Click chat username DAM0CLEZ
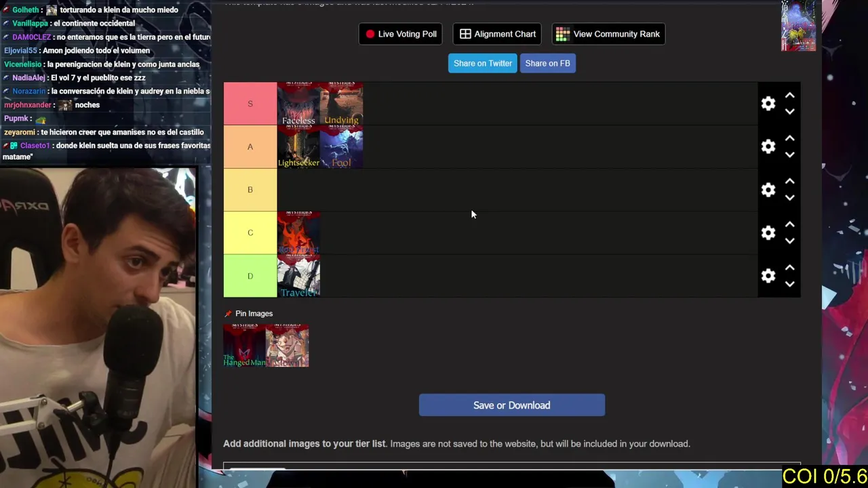Image resolution: width=868 pixels, height=488 pixels. pos(31,37)
